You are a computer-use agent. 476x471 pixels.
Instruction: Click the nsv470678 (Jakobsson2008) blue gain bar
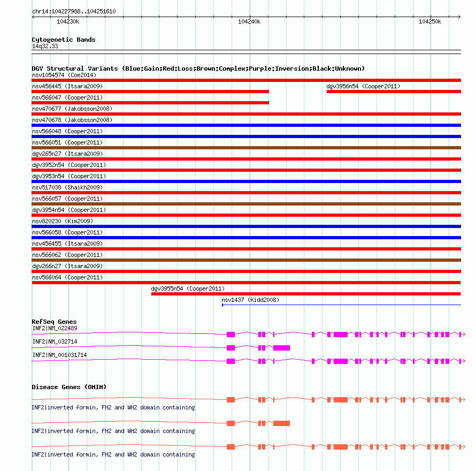point(246,125)
